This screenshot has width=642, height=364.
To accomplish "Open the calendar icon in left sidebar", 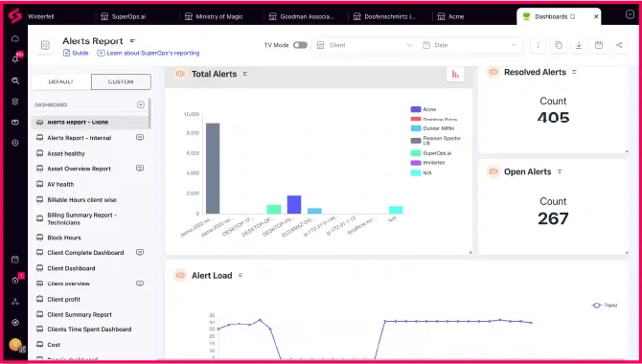I will [x=15, y=260].
